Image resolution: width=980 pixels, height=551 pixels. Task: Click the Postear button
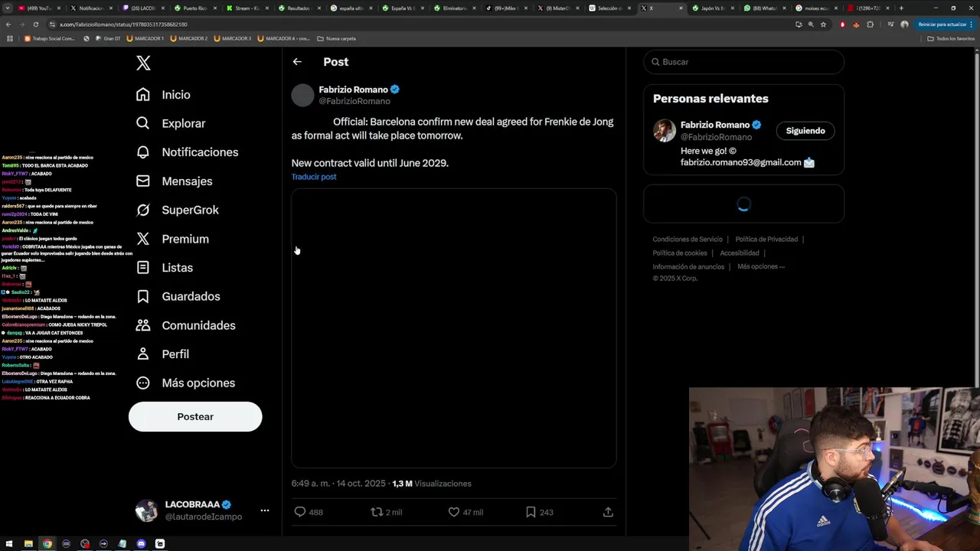(x=195, y=416)
